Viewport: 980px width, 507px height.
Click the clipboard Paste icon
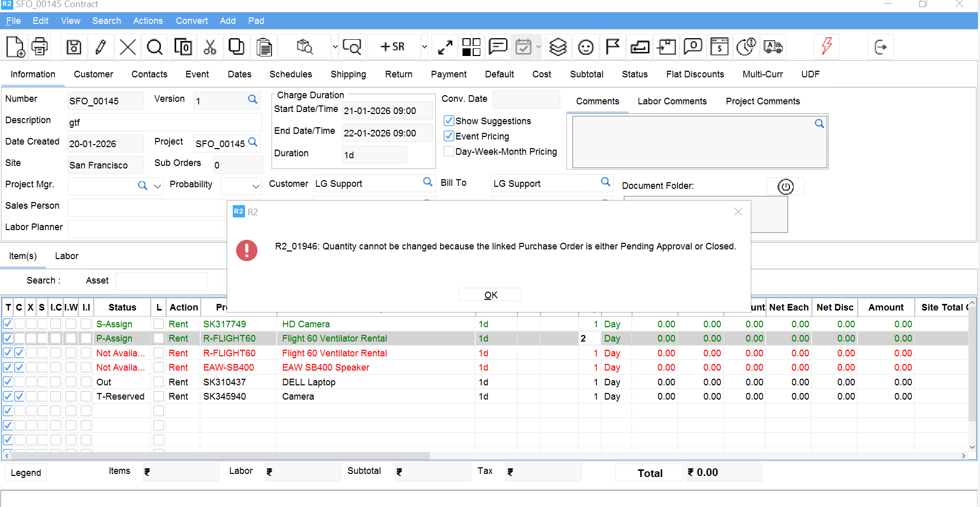click(264, 47)
